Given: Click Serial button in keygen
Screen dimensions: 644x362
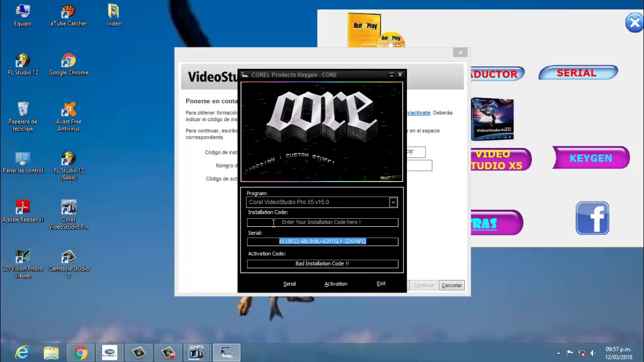Looking at the screenshot, I should click(x=289, y=284).
